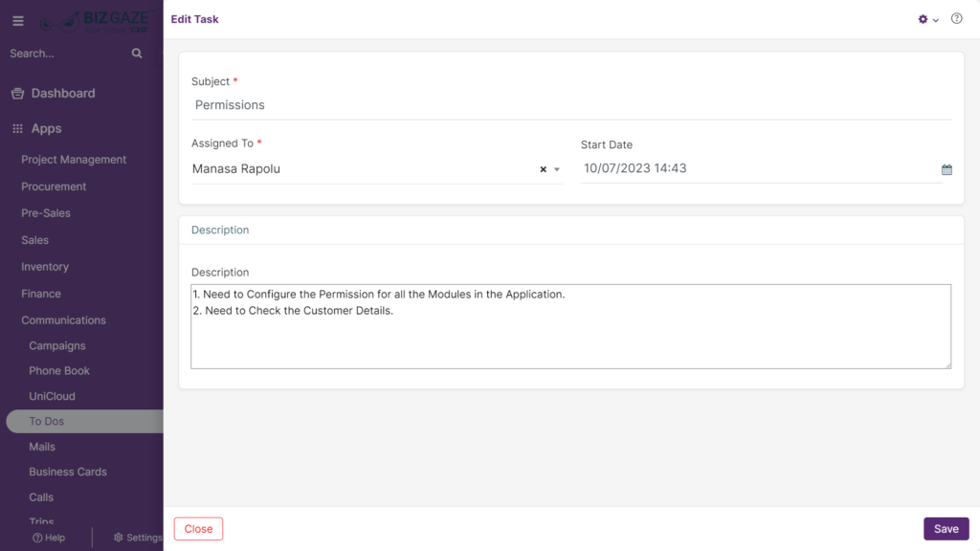
Task: Go to Procurement module
Action: 54,187
